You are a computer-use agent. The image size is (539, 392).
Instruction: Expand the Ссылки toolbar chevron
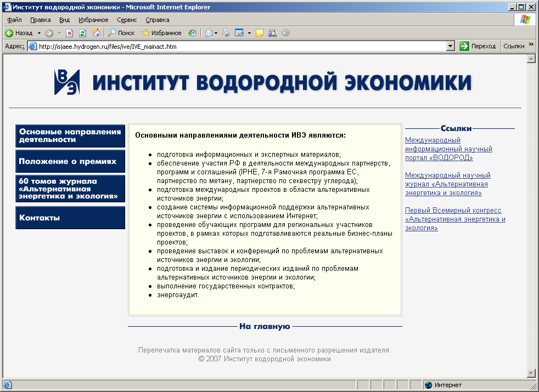531,46
